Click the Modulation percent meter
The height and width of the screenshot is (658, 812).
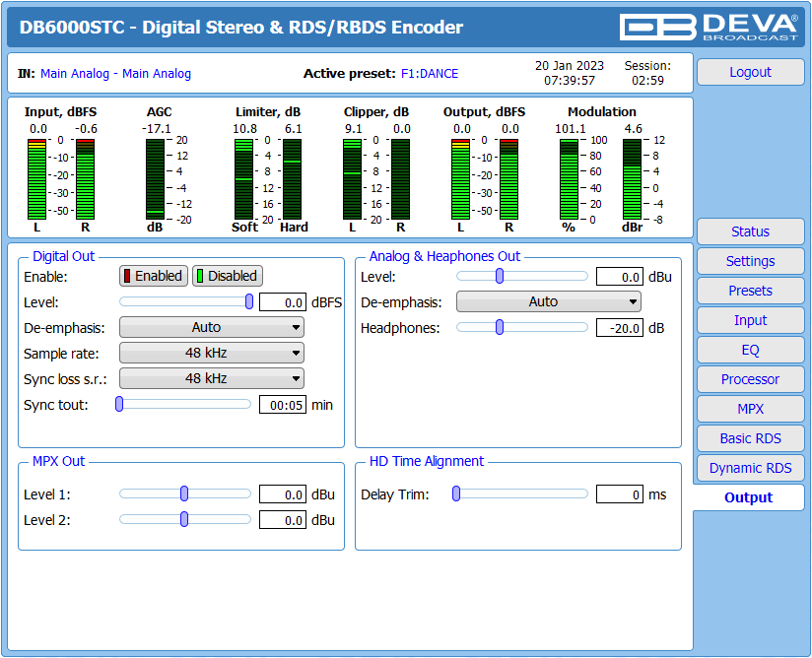point(569,179)
